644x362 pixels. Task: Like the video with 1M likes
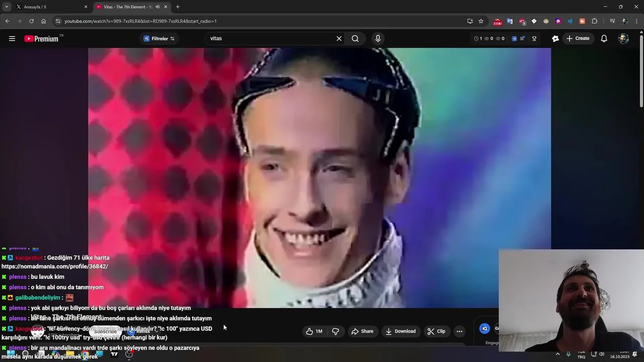314,331
